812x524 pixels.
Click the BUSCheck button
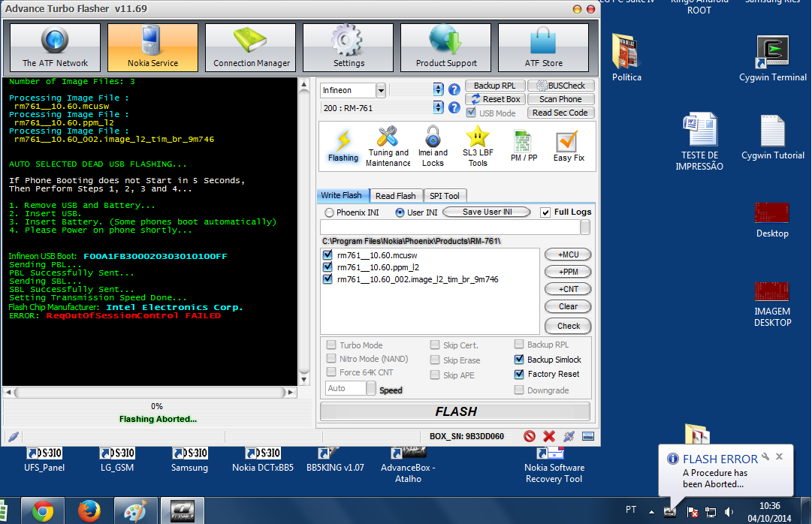click(561, 86)
